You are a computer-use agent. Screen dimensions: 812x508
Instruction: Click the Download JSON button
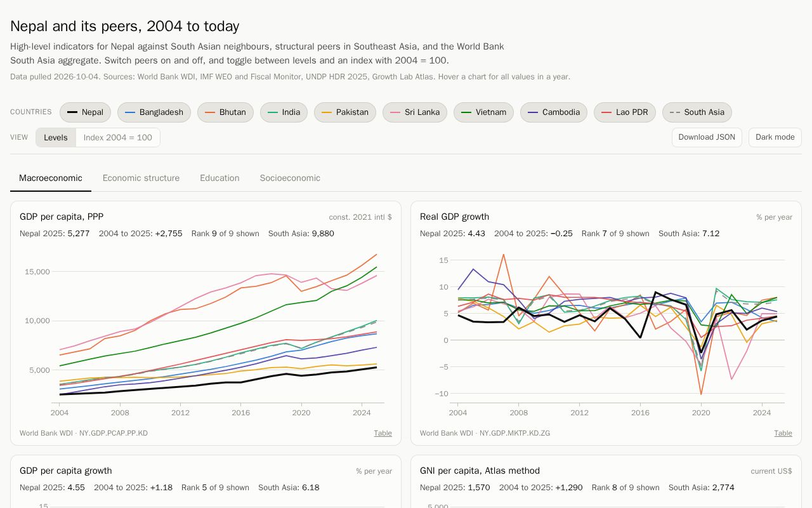tap(707, 137)
